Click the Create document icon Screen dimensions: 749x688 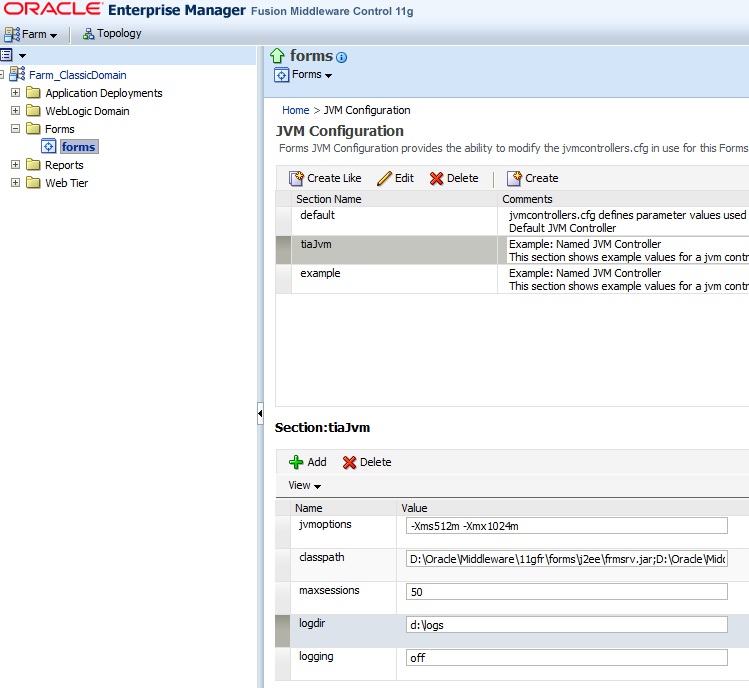(x=514, y=178)
